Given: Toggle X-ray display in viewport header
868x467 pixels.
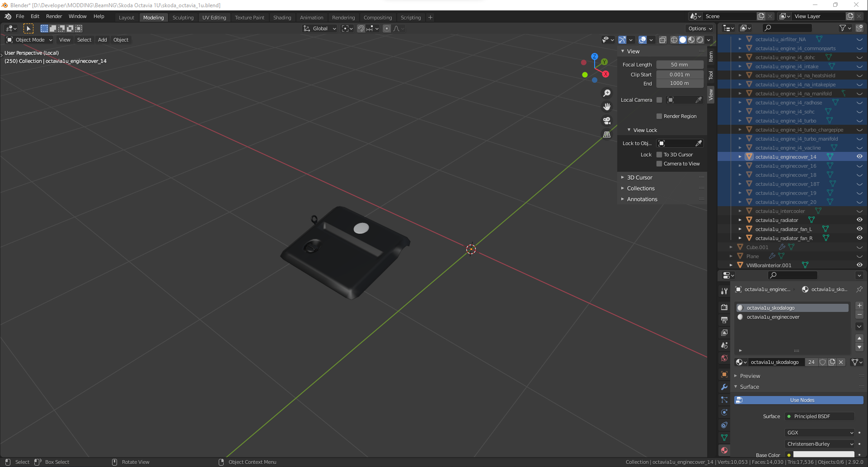Looking at the screenshot, I should 662,40.
